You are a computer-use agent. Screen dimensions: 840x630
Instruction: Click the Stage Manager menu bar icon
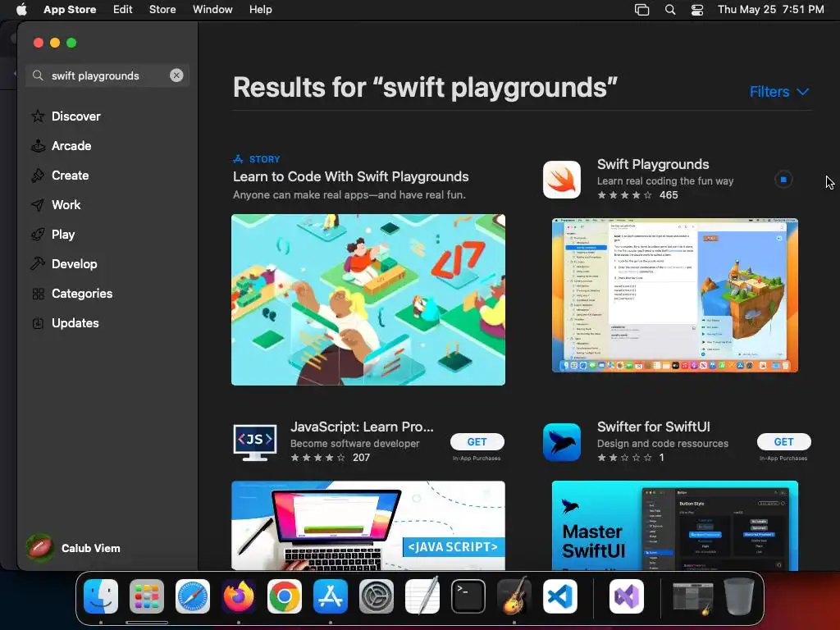[641, 10]
